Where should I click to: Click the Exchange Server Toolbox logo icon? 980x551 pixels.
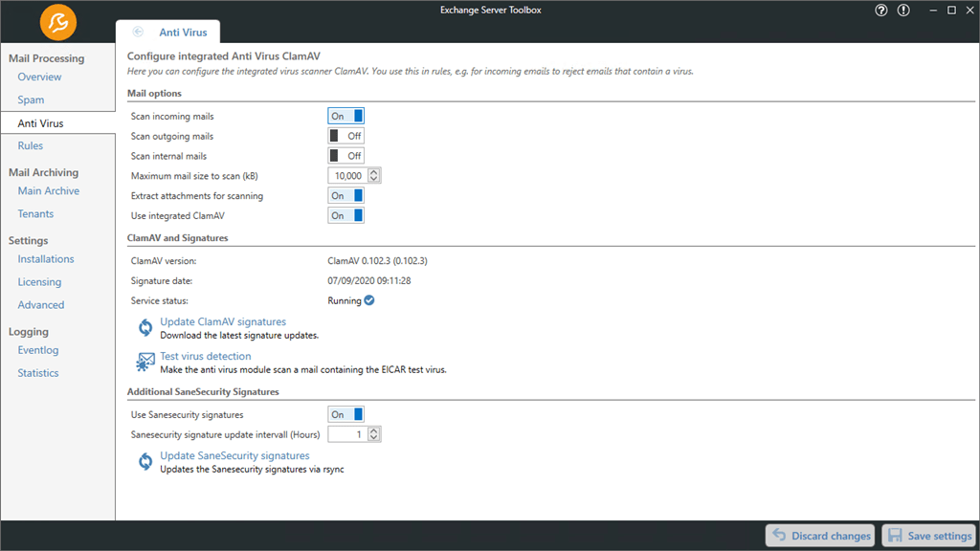(x=56, y=21)
